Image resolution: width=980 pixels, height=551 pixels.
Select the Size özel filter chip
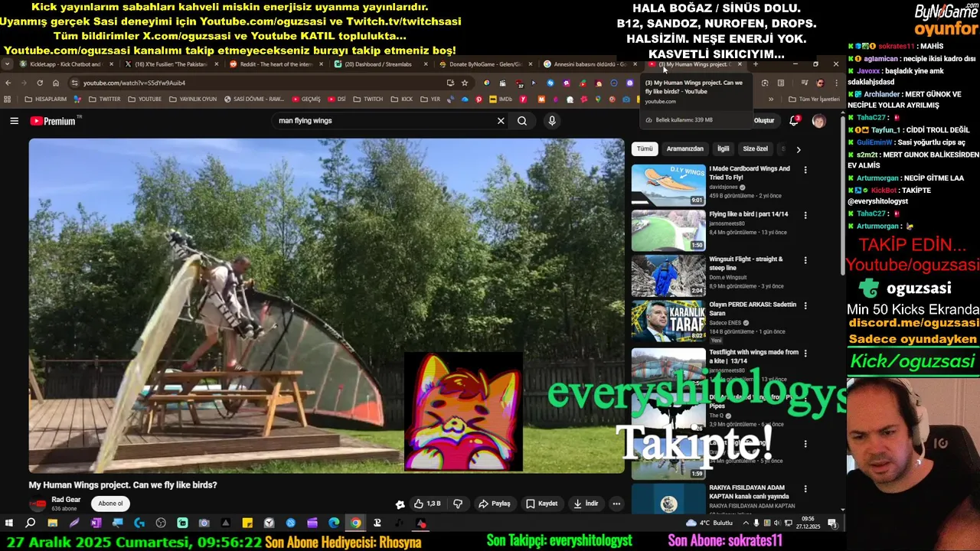tap(755, 149)
